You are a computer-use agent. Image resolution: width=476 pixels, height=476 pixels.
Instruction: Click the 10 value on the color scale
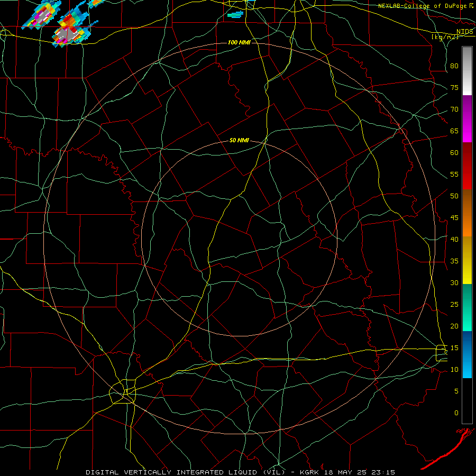pos(454,370)
